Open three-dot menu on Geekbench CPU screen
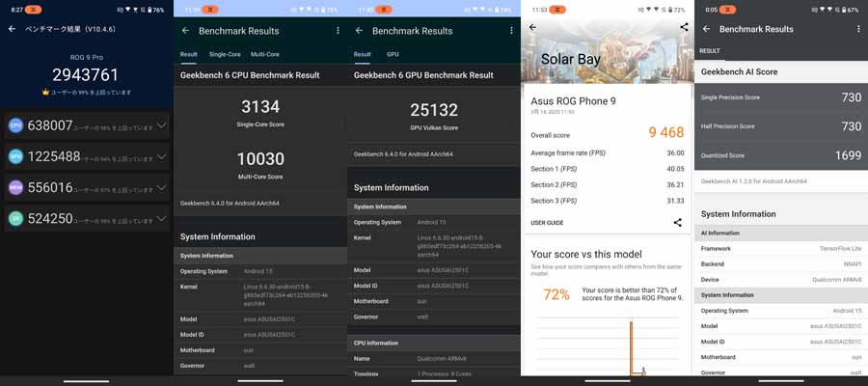 (x=338, y=31)
